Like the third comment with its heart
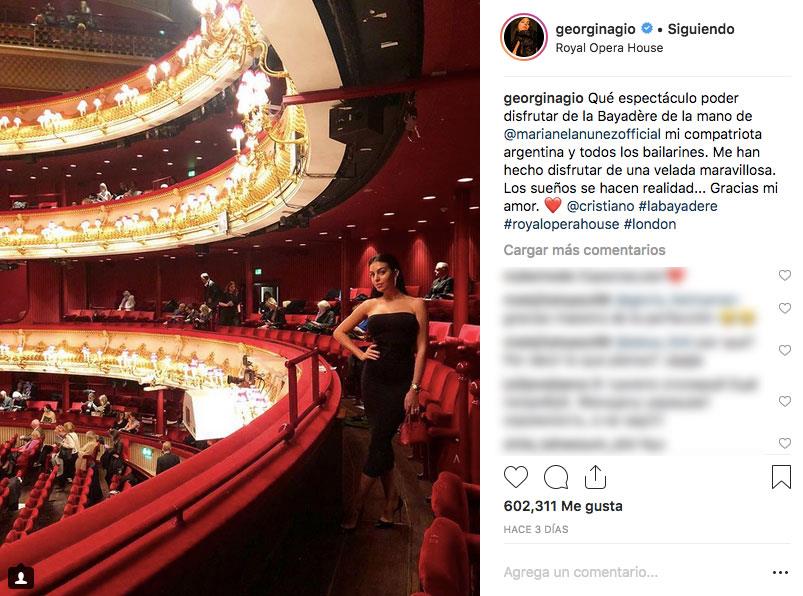 pos(785,351)
